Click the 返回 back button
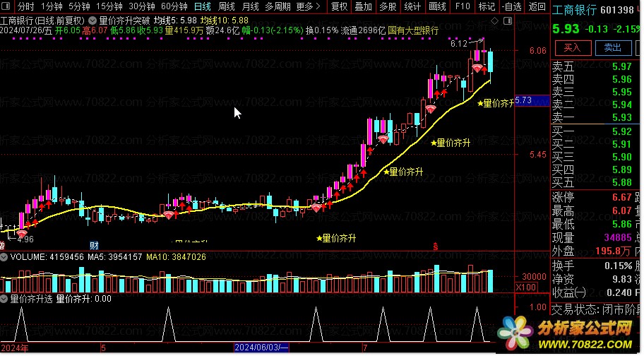The image size is (644, 356). [x=537, y=6]
